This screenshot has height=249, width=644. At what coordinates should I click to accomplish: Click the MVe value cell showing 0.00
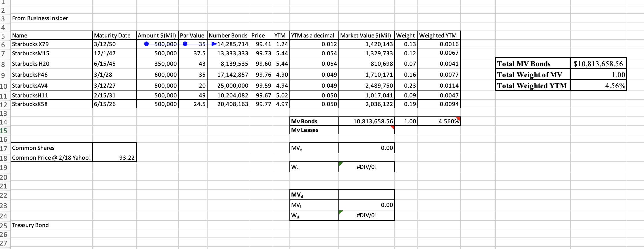tap(367, 148)
